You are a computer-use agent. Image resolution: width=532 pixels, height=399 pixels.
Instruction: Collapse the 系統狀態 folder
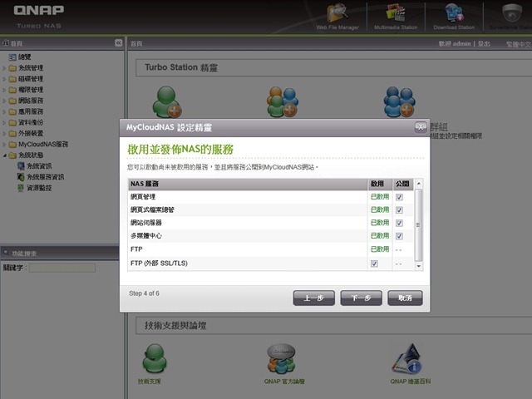click(x=4, y=155)
